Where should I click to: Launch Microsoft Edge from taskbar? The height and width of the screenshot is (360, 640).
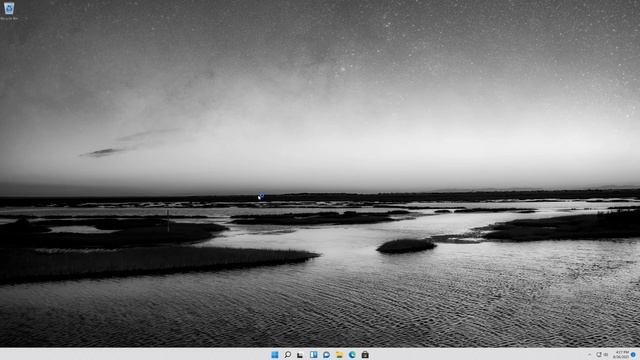coord(352,355)
